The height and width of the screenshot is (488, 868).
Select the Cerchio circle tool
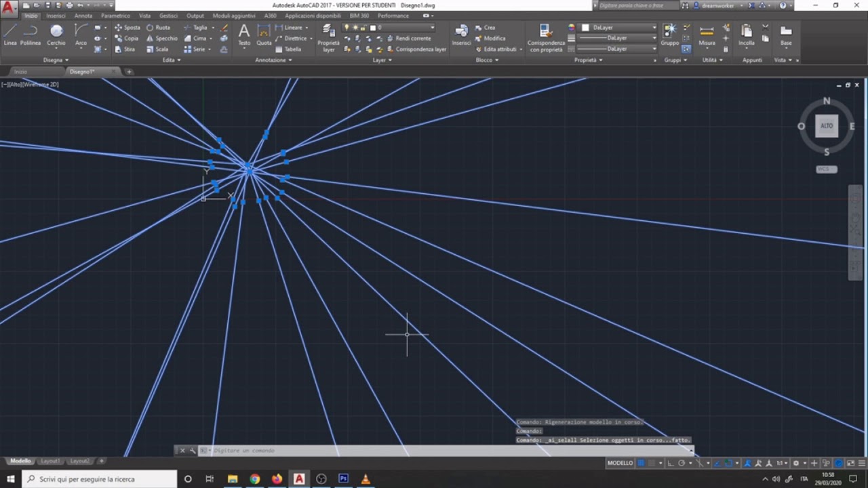point(56,35)
